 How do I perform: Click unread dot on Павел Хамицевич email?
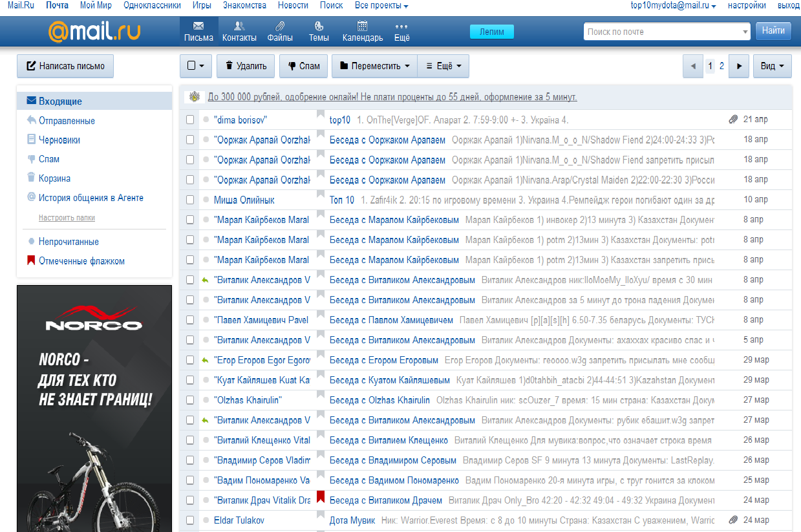pyautogui.click(x=206, y=320)
